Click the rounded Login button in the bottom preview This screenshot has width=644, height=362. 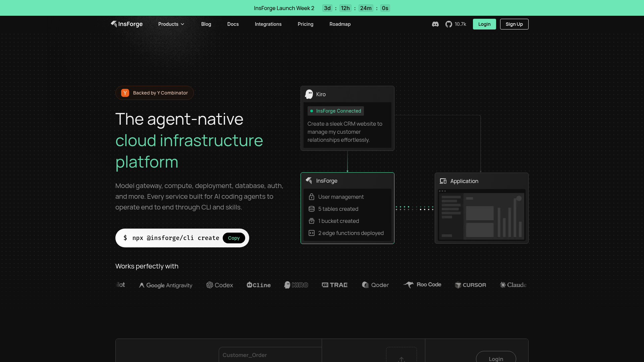(x=496, y=357)
